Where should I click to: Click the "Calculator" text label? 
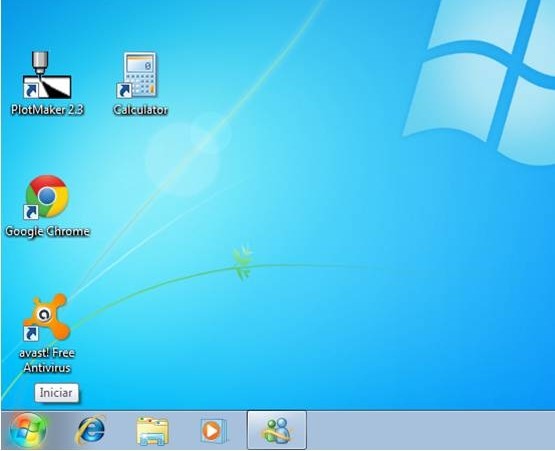[140, 110]
